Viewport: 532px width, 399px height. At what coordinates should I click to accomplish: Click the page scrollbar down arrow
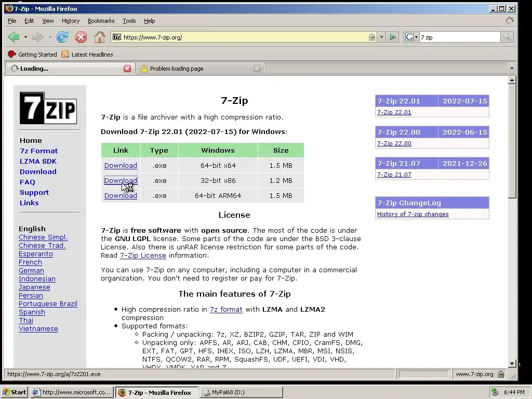(x=512, y=363)
